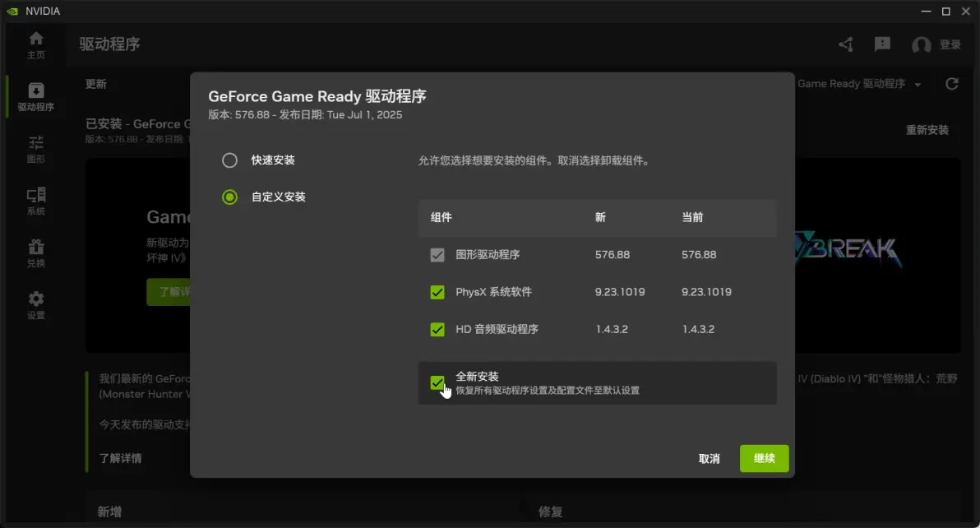Viewport: 980px width, 528px height.
Task: Click 登录 sign-in link
Action: pyautogui.click(x=950, y=44)
